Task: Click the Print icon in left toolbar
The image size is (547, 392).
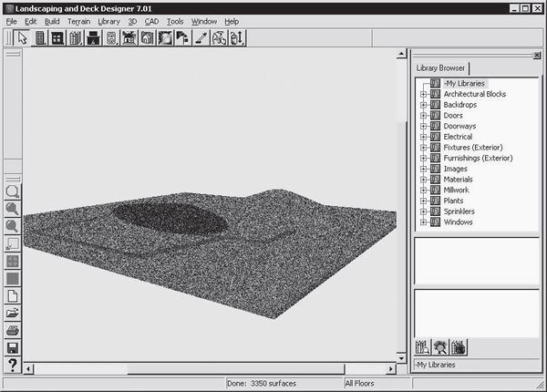Action: click(14, 331)
